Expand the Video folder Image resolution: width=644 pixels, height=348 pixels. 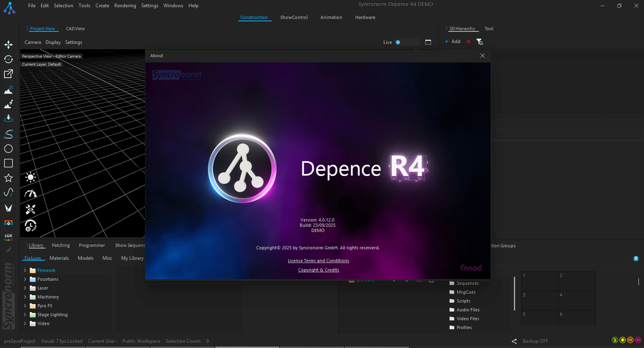[x=25, y=323]
